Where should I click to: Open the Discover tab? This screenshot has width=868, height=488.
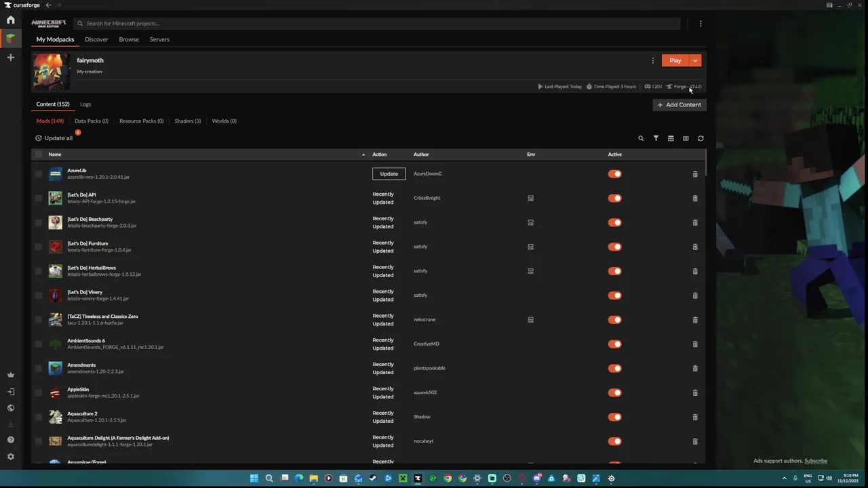[x=96, y=39]
